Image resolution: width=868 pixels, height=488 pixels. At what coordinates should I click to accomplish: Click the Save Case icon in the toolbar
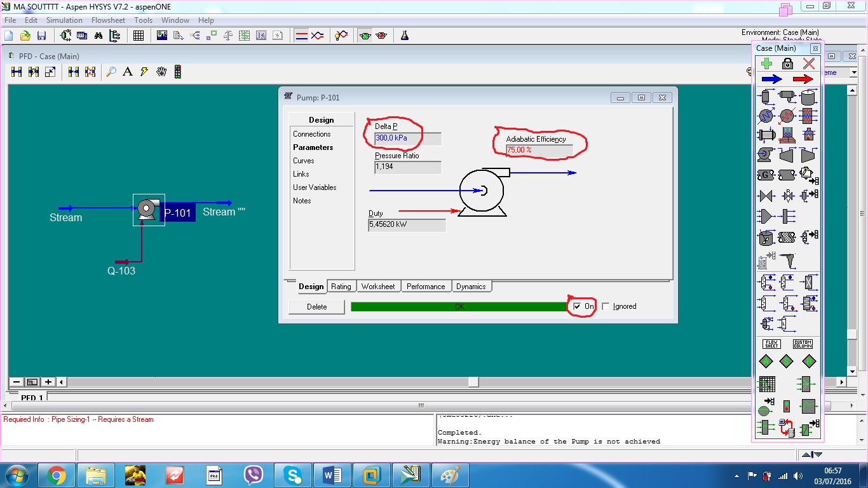coord(41,35)
